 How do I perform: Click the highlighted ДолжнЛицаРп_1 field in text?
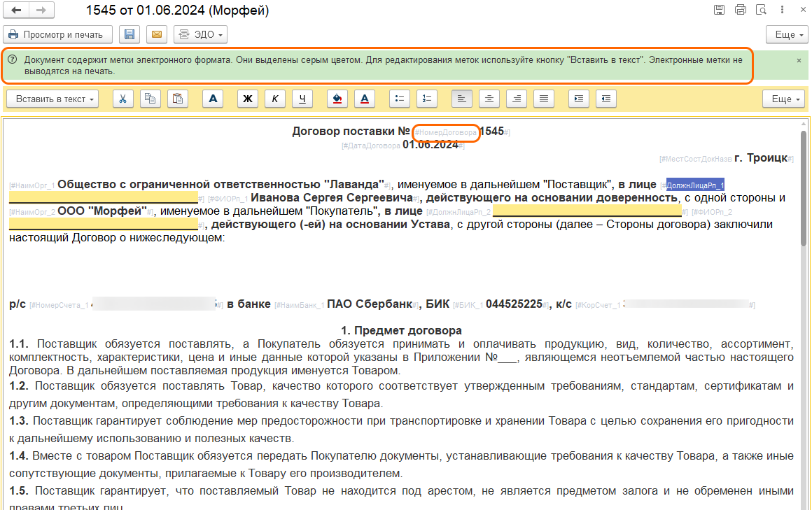coord(695,185)
